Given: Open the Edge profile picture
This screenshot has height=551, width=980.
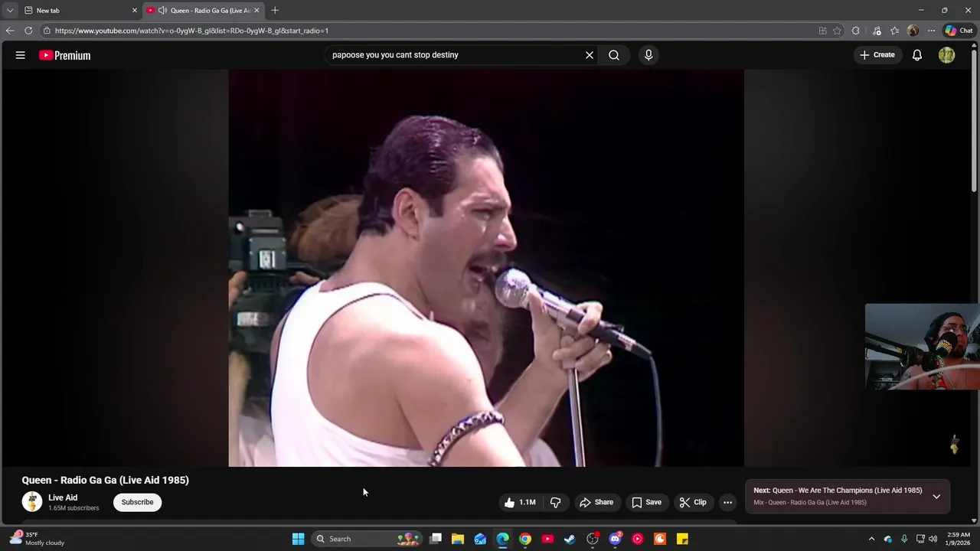Looking at the screenshot, I should tap(913, 31).
